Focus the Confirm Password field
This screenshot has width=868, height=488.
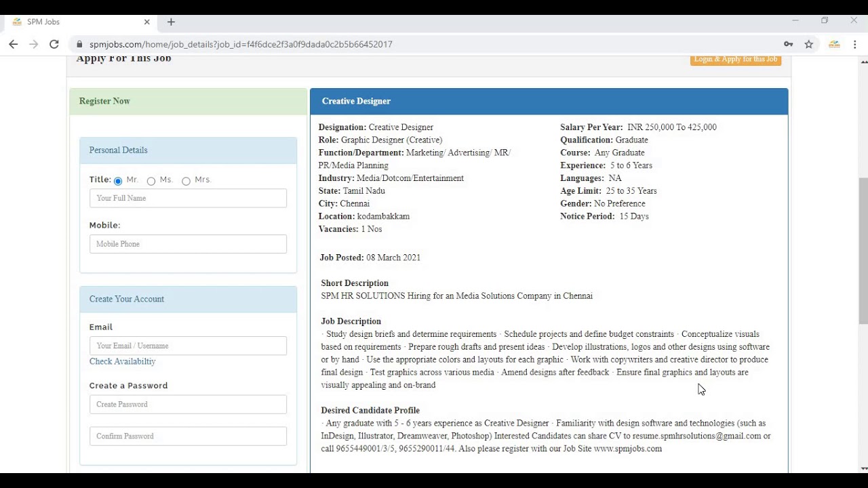click(188, 436)
